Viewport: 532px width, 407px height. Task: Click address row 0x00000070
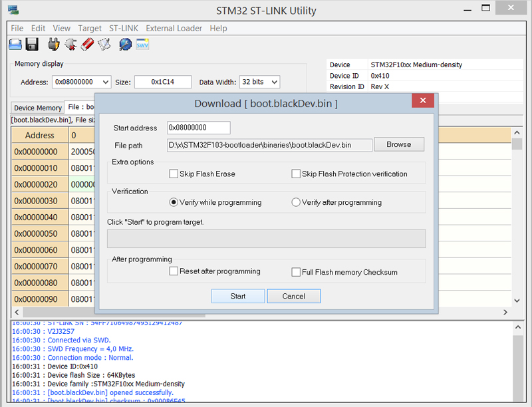40,267
